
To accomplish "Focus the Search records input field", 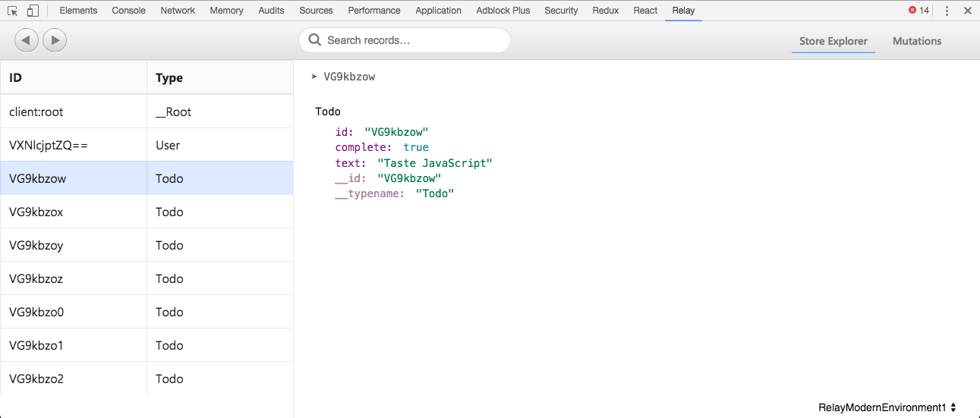I will pyautogui.click(x=414, y=40).
